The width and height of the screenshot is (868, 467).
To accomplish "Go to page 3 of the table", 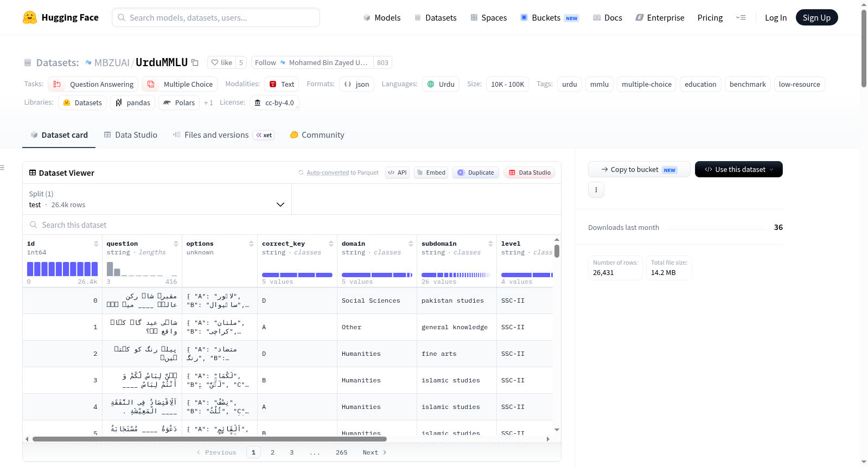I will pos(291,452).
